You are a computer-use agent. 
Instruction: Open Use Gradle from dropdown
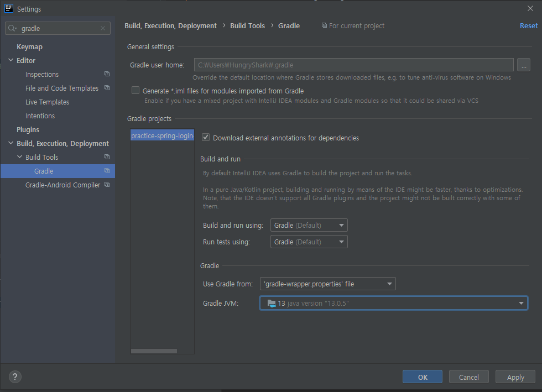tap(327, 284)
